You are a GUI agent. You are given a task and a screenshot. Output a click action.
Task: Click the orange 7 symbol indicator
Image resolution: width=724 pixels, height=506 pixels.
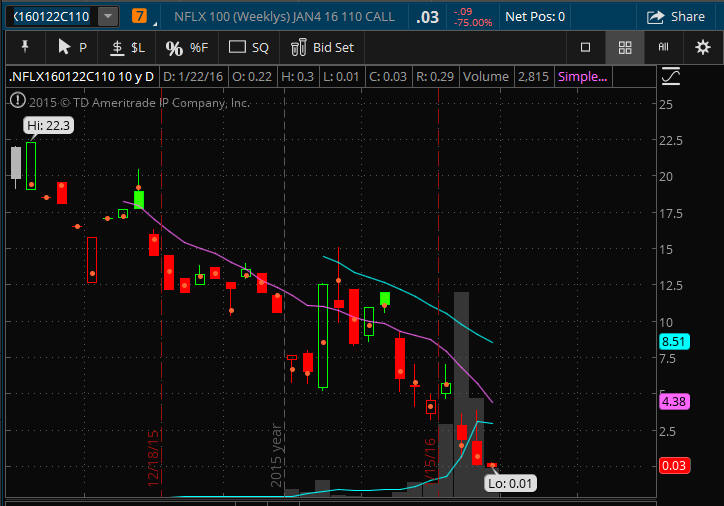coord(139,16)
